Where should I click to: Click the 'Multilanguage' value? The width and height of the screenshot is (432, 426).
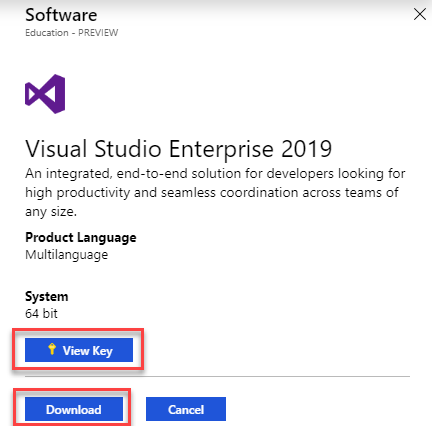(67, 255)
